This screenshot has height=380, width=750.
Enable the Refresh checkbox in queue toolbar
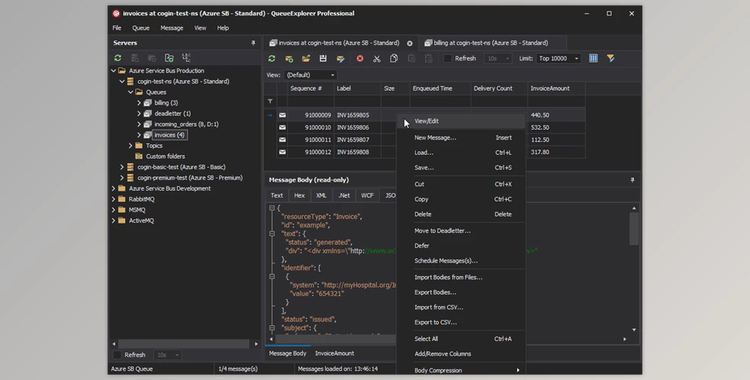[448, 58]
